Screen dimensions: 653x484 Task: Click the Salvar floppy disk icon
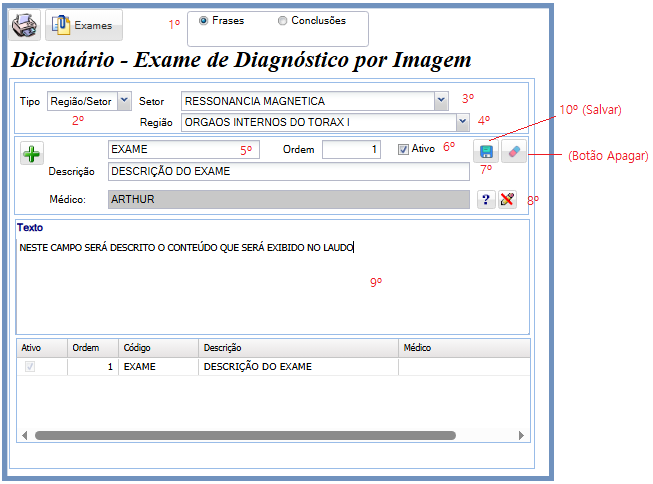click(x=486, y=152)
